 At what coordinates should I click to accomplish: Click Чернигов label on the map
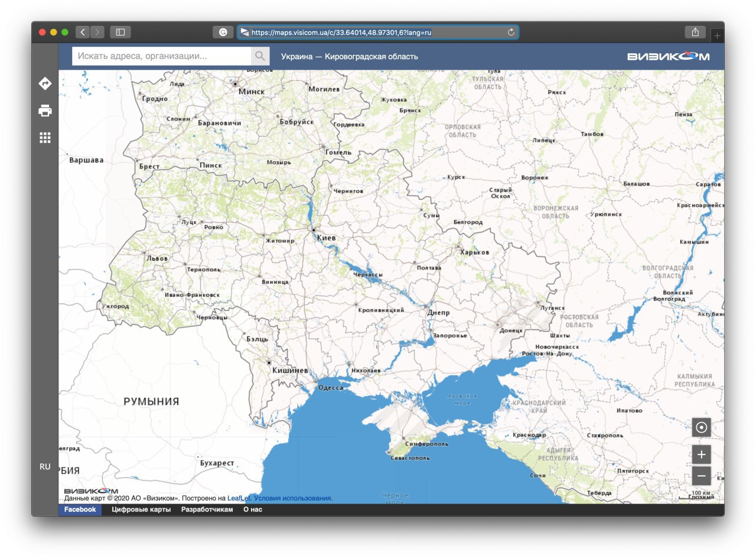pyautogui.click(x=348, y=192)
